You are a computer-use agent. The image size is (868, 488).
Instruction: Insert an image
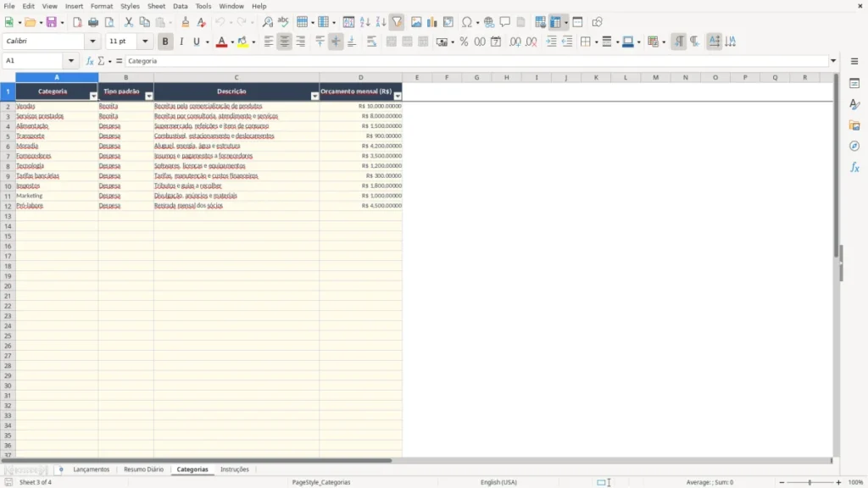click(x=416, y=22)
